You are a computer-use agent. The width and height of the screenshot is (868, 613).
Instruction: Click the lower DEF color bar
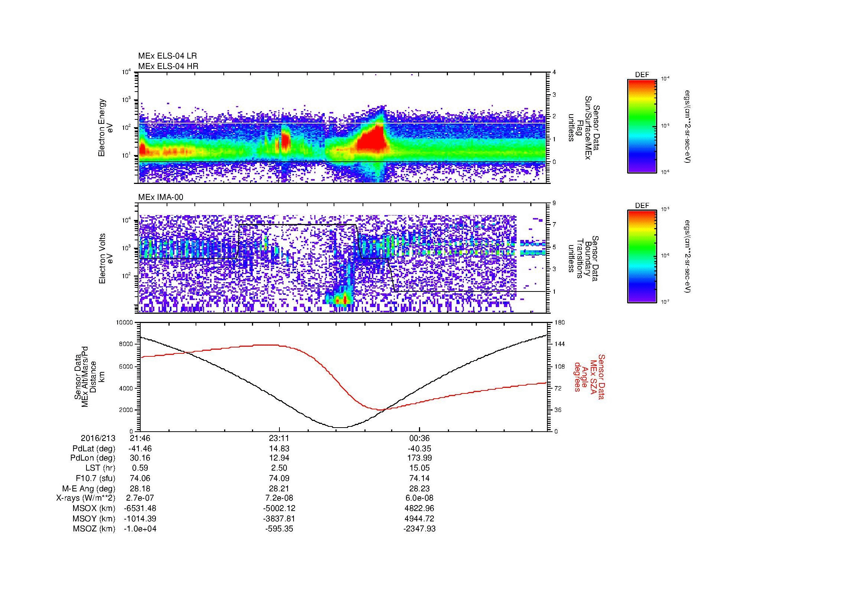click(x=642, y=257)
